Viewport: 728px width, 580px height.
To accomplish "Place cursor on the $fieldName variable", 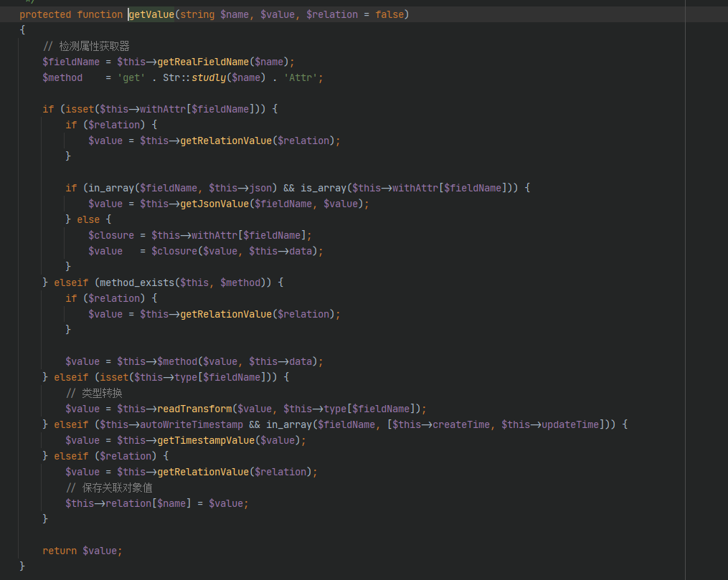I will [x=70, y=62].
